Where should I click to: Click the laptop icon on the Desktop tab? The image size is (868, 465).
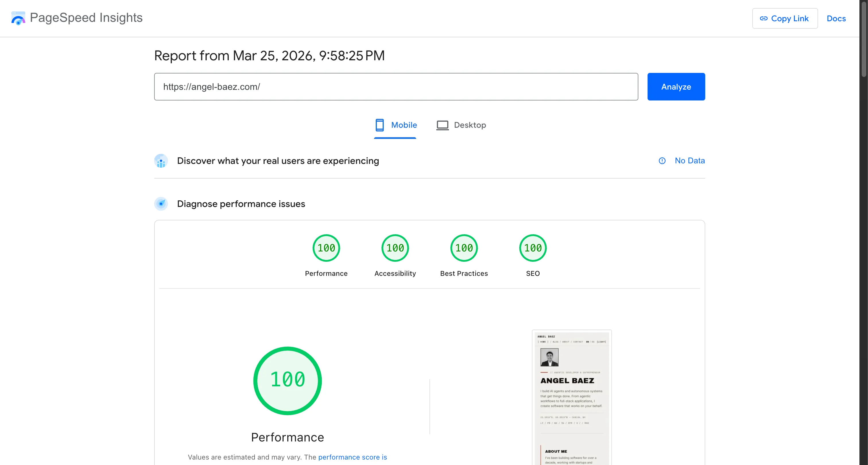coord(442,125)
